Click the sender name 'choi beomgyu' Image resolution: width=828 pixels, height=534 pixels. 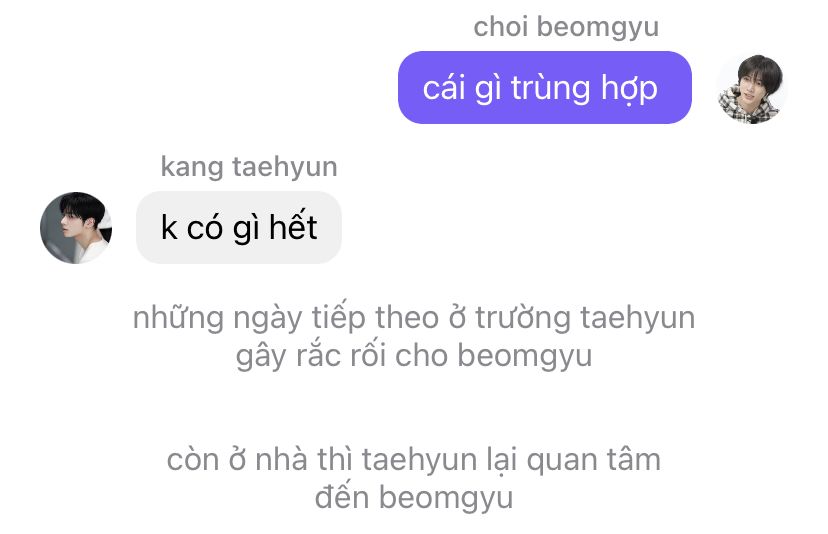pyautogui.click(x=566, y=27)
